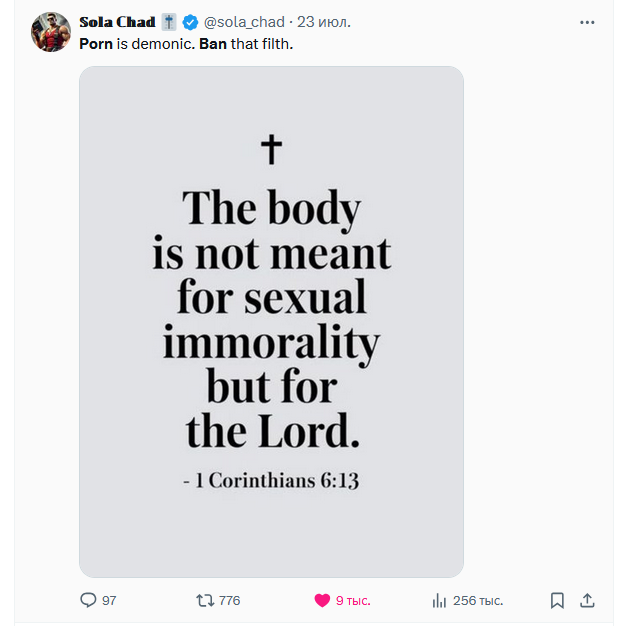Click the small black cross atop the image
The image size is (628, 626).
(x=271, y=149)
